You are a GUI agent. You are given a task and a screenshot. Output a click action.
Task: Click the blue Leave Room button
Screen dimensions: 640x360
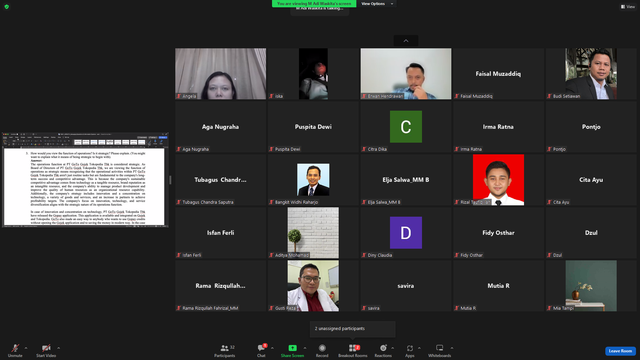620,351
